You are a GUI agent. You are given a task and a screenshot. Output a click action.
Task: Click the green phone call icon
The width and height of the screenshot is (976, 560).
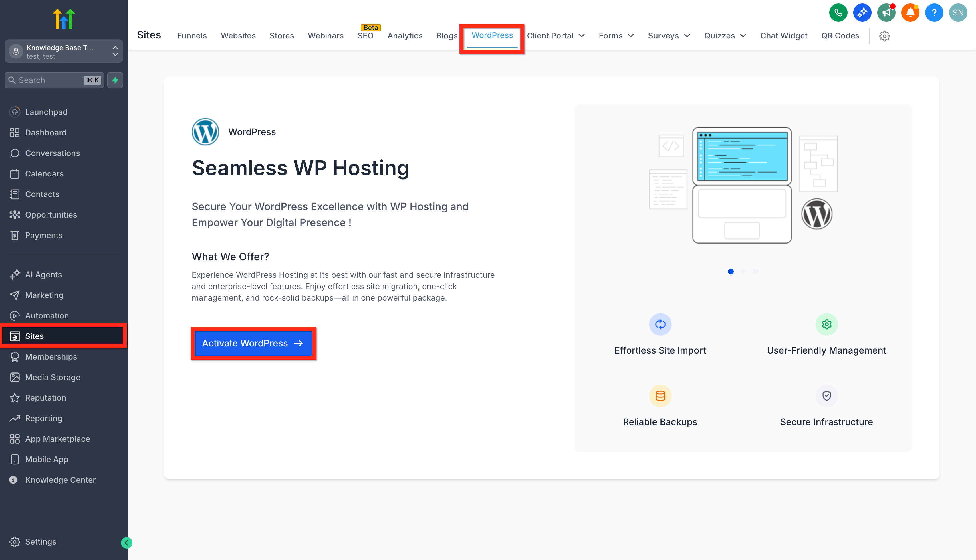(838, 13)
